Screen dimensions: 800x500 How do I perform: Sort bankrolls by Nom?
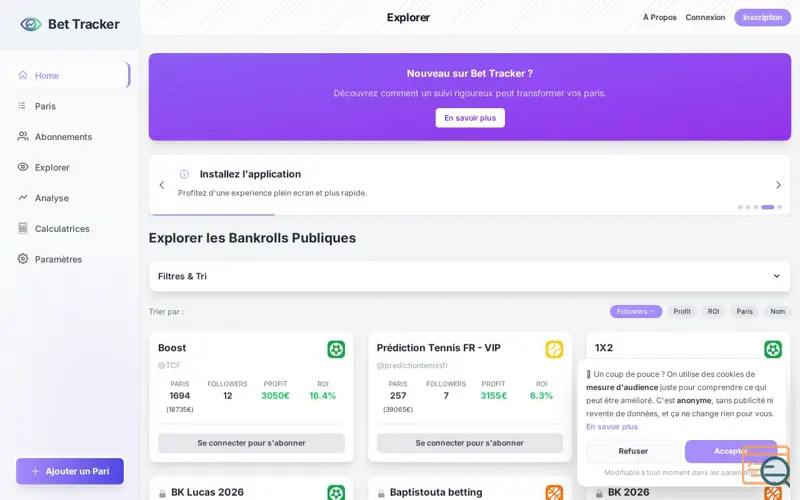click(x=778, y=311)
